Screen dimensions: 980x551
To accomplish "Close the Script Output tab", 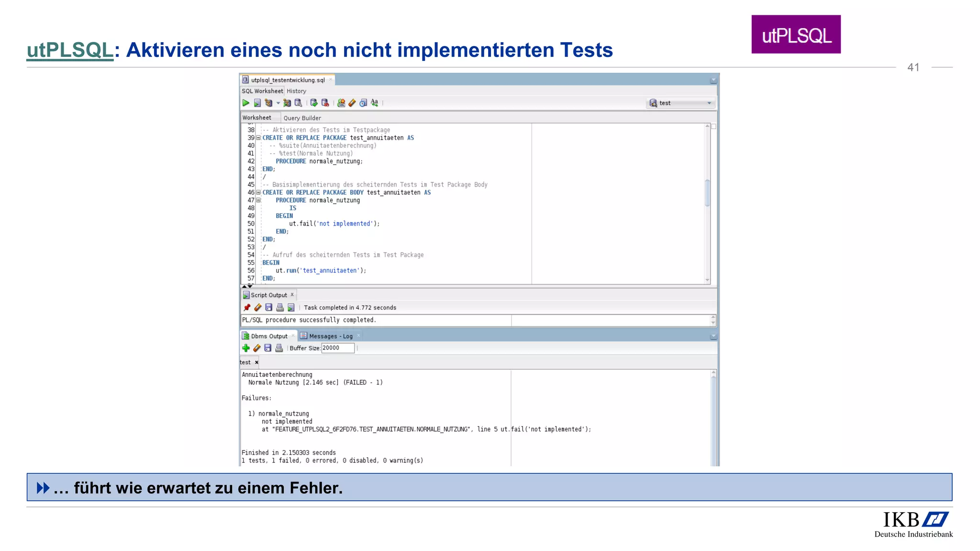I will [x=292, y=295].
